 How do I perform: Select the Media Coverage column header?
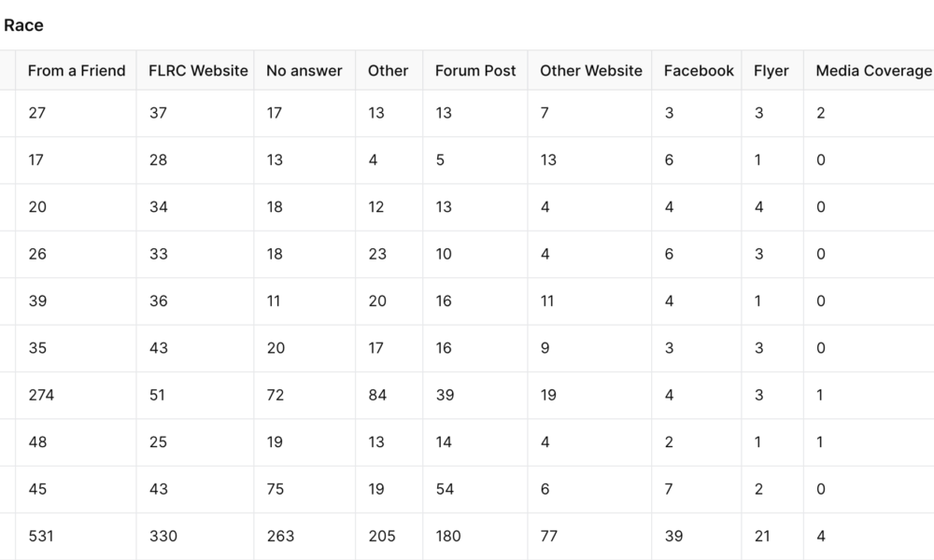[873, 71]
